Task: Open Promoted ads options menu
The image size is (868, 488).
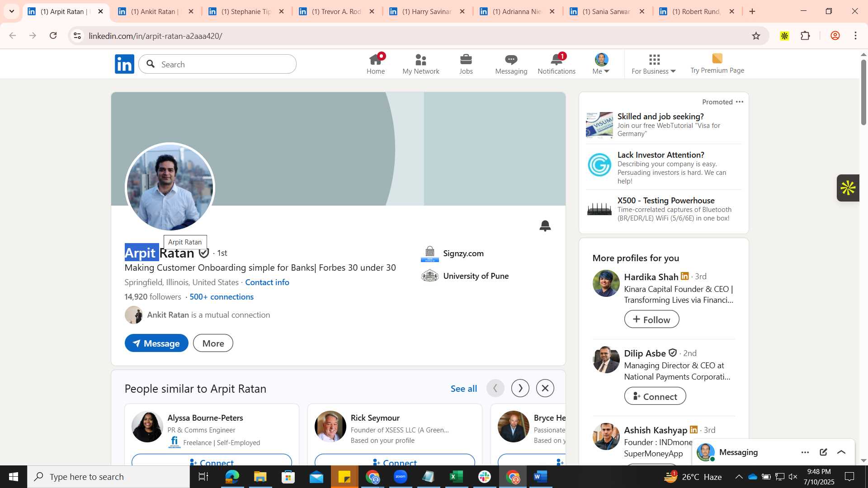Action: [740, 102]
